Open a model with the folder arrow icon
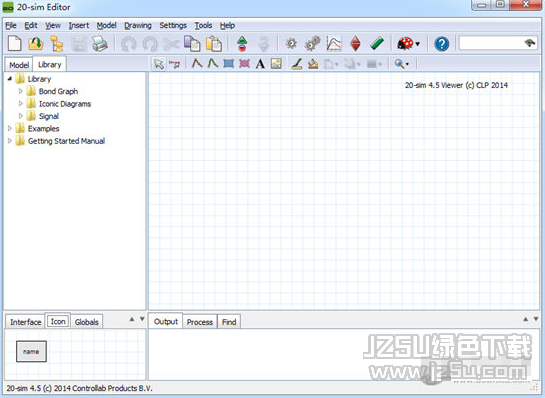545x398 pixels. (35, 44)
